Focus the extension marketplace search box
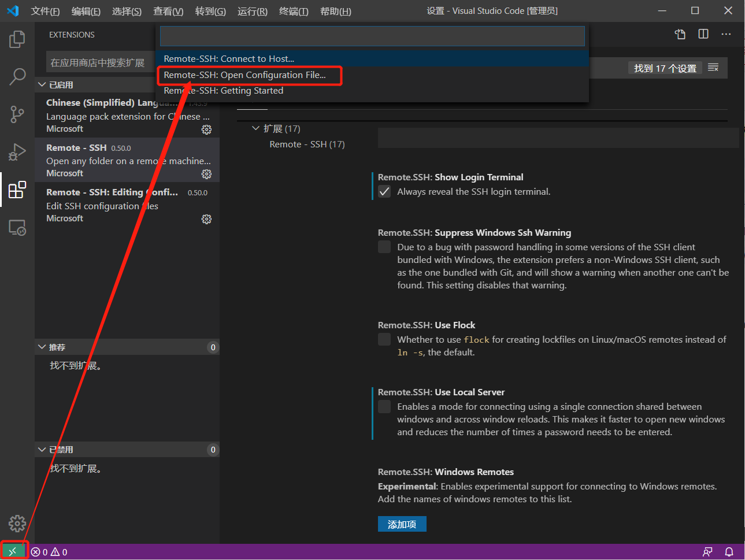The width and height of the screenshot is (745, 560). pyautogui.click(x=100, y=62)
